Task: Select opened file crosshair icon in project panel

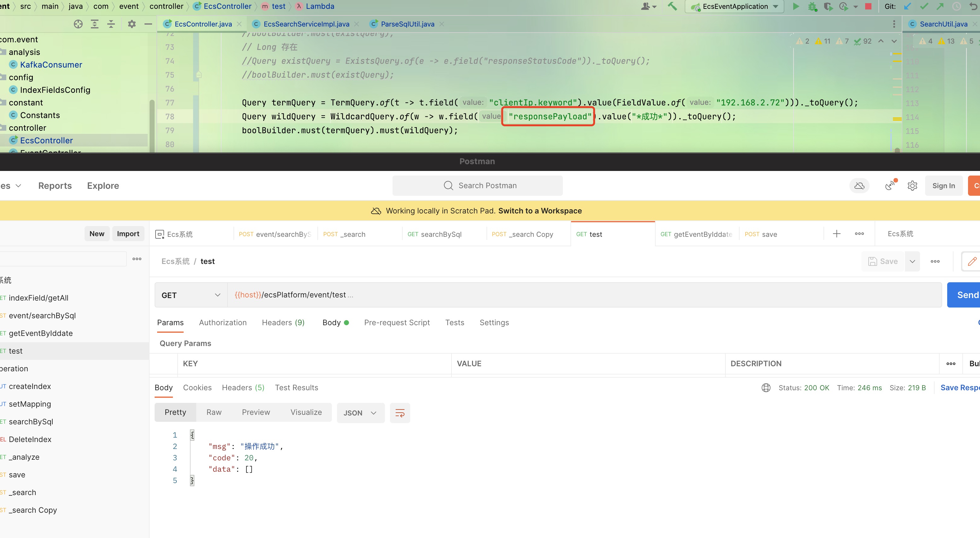Action: tap(78, 24)
